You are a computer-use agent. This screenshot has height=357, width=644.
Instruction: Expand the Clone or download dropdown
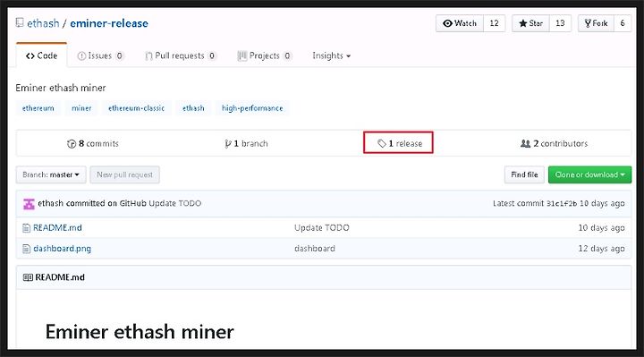pos(589,174)
